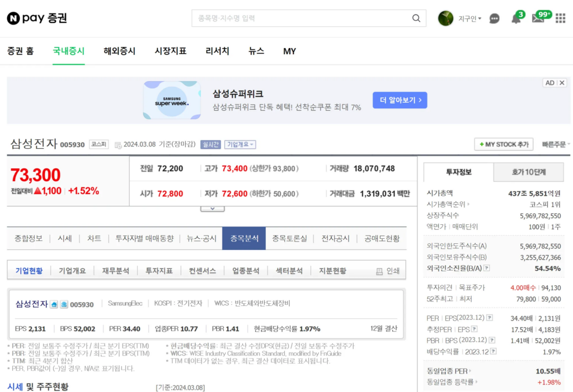Select the 기업개요 sub-tab next to 기업현황
This screenshot has width=573, height=392.
(72, 271)
